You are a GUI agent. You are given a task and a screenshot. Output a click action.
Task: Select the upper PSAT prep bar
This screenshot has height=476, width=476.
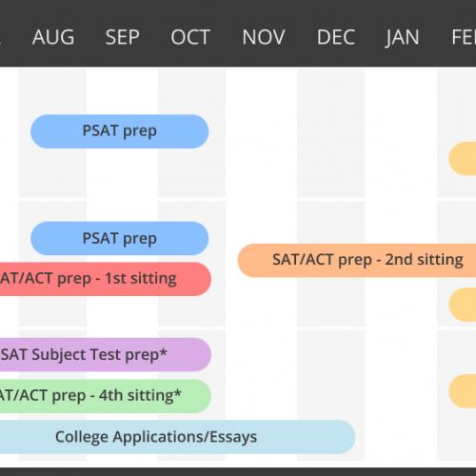120,131
